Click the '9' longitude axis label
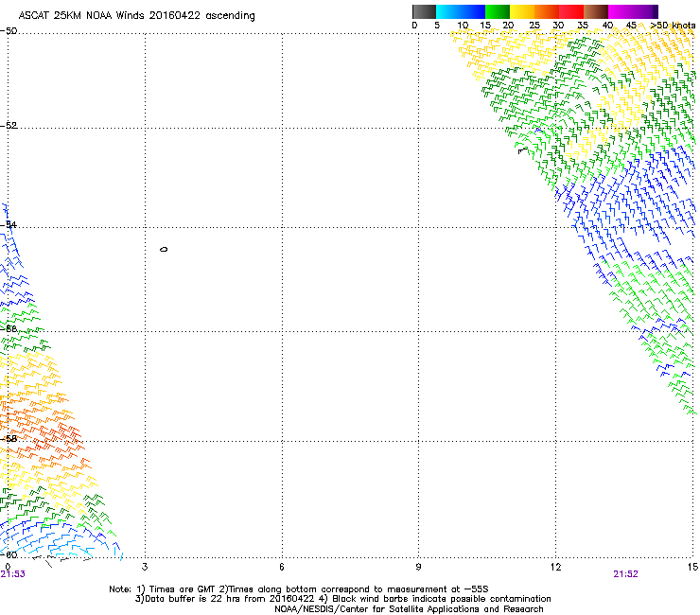700x615 pixels. pos(418,567)
